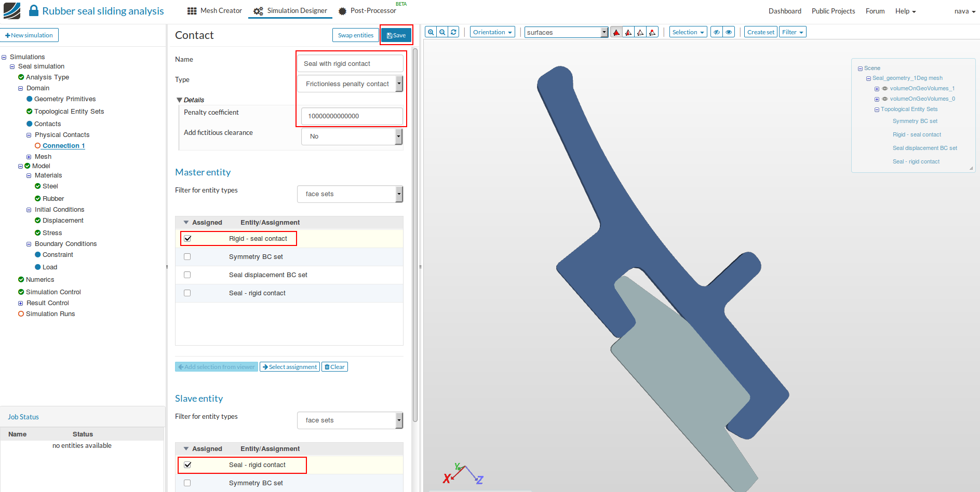
Task: Open the Help menu
Action: [x=905, y=11]
